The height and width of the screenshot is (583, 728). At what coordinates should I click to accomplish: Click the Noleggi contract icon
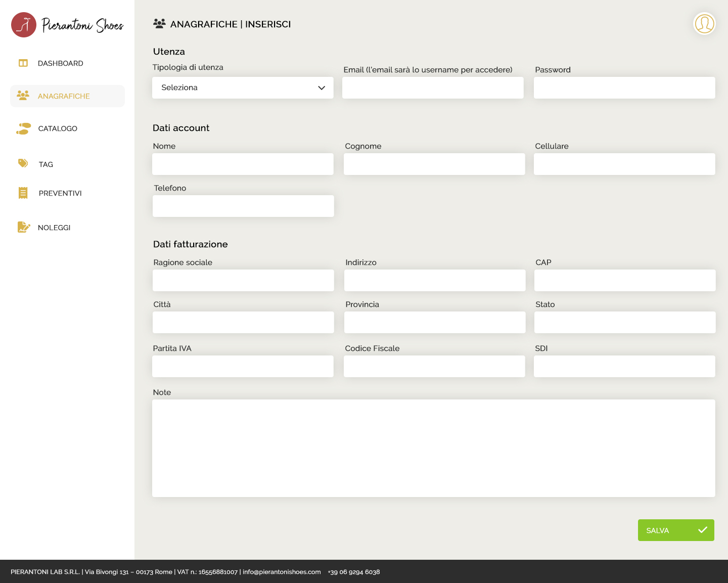coord(23,227)
